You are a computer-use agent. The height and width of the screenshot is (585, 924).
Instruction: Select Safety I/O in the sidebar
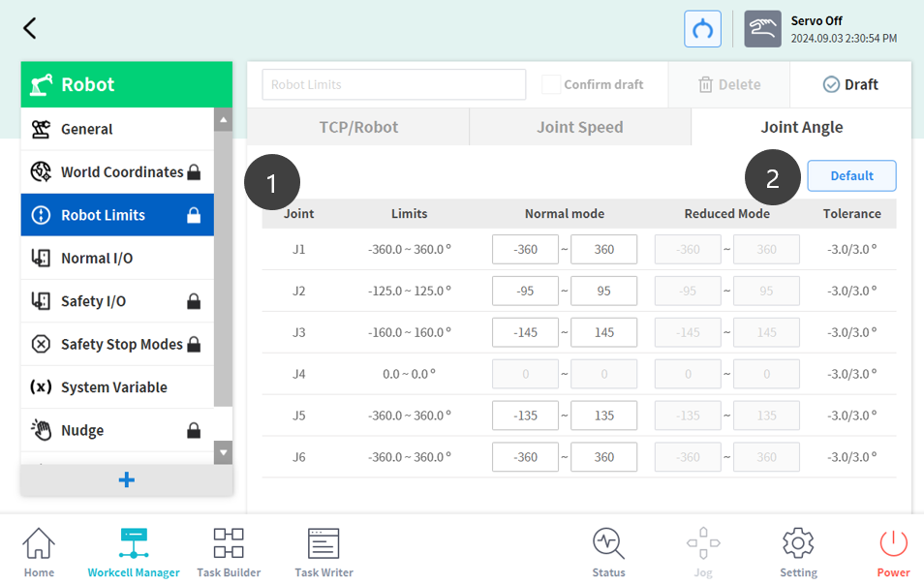click(x=93, y=301)
